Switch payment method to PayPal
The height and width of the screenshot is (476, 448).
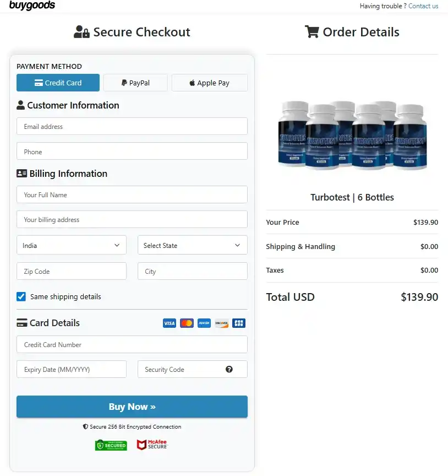[x=135, y=82]
